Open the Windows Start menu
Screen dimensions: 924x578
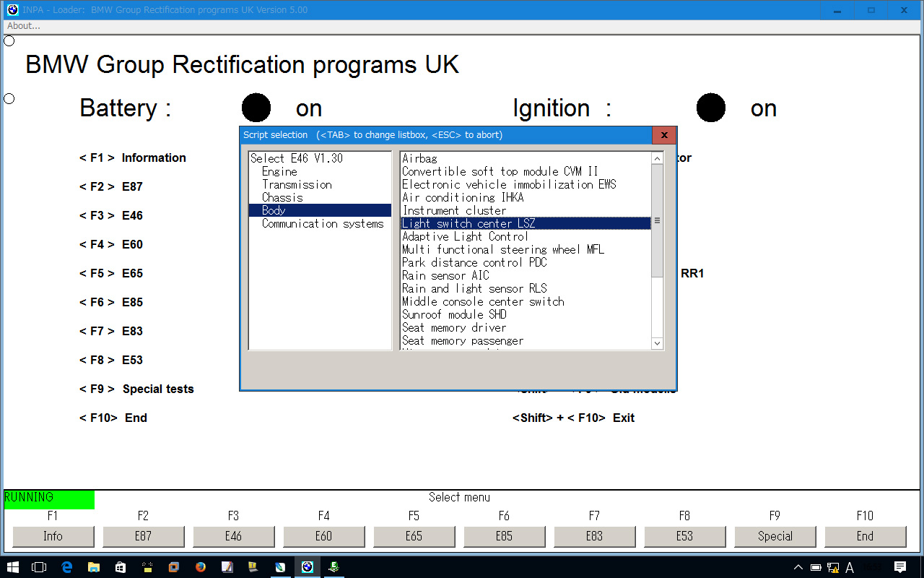[13, 567]
